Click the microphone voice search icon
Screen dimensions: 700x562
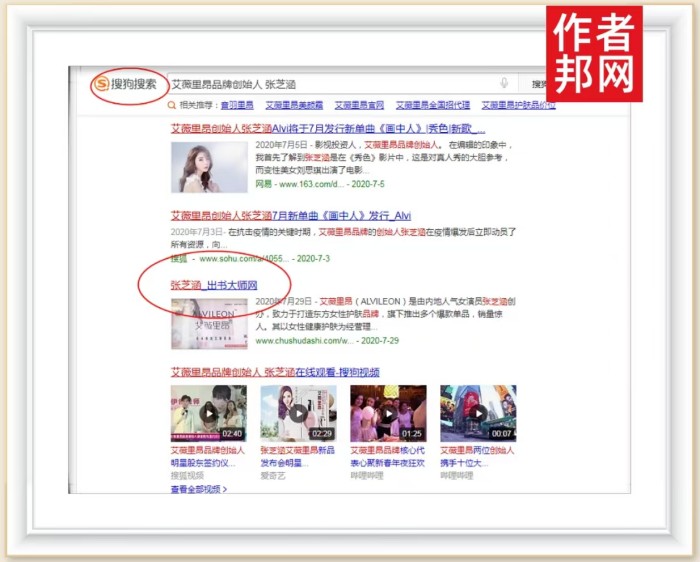click(504, 84)
